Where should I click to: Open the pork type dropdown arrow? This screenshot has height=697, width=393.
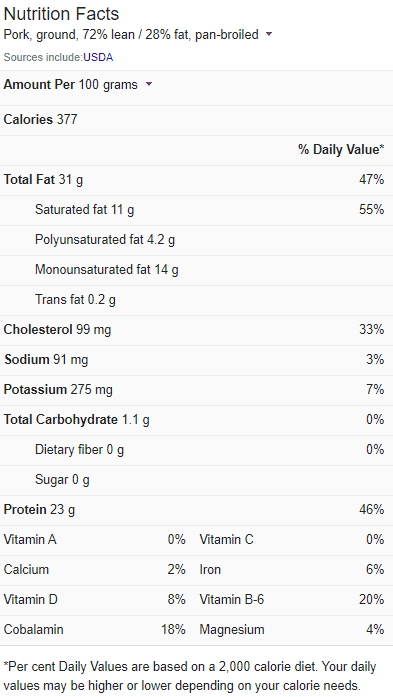[x=269, y=34]
